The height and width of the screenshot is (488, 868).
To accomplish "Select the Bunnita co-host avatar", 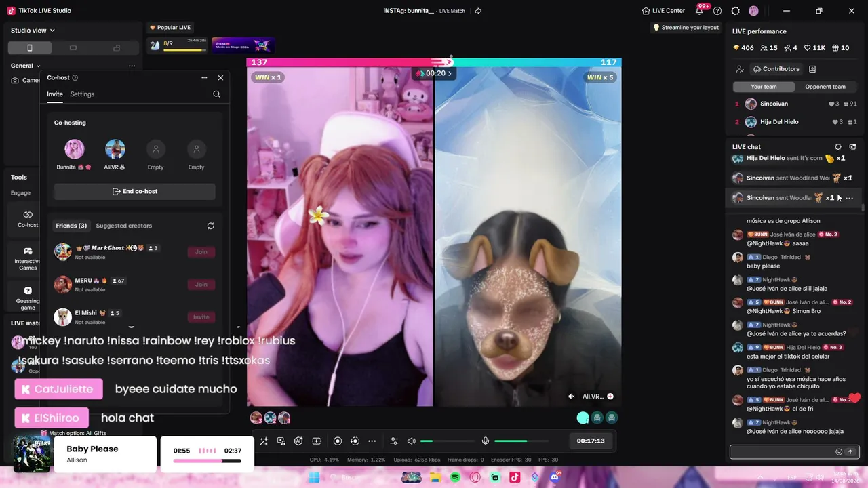I will point(75,149).
